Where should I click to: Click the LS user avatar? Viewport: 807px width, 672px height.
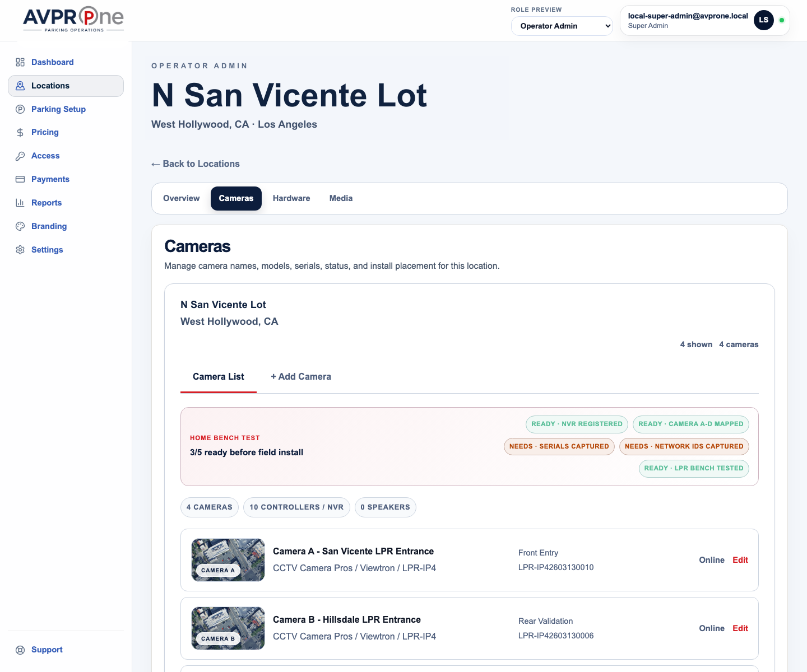click(x=764, y=20)
